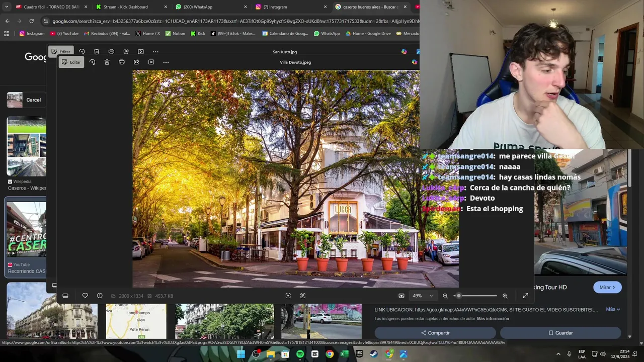644x362 pixels.
Task: Open more options in Villa Devoto.jpeg window
Action: 166,62
